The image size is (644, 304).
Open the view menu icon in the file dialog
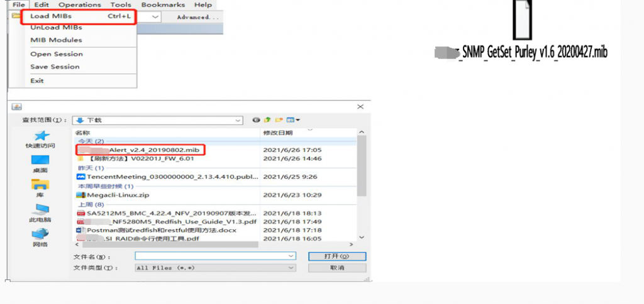(x=293, y=120)
